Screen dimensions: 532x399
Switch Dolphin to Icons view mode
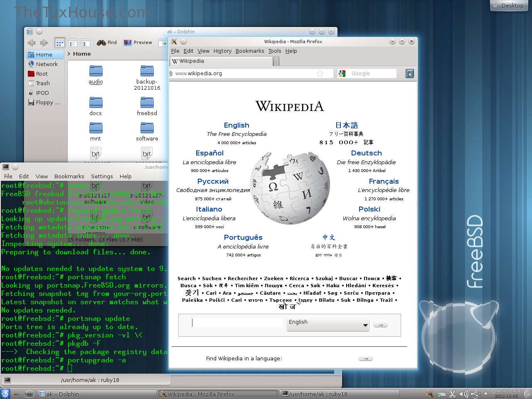tap(60, 43)
